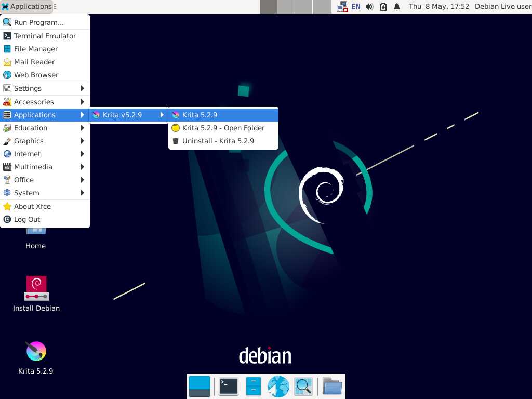Viewport: 532px width, 399px height.
Task: Click the System gear icon
Action: [7, 193]
